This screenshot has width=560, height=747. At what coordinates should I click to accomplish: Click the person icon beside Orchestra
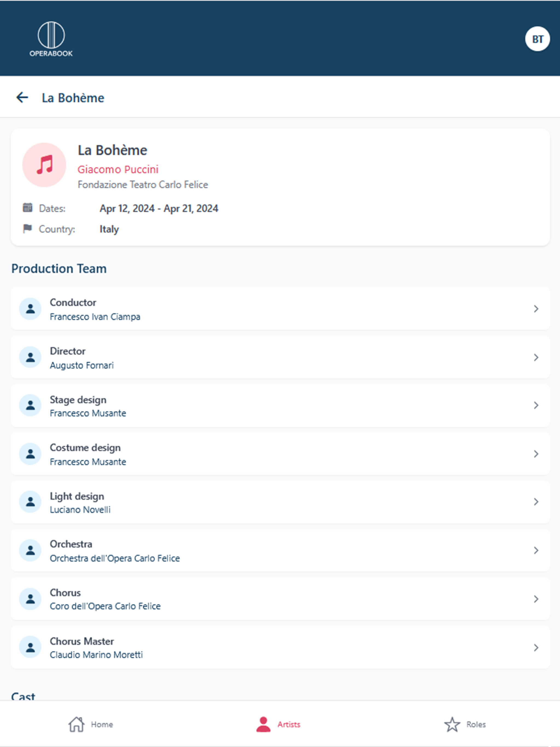[30, 550]
